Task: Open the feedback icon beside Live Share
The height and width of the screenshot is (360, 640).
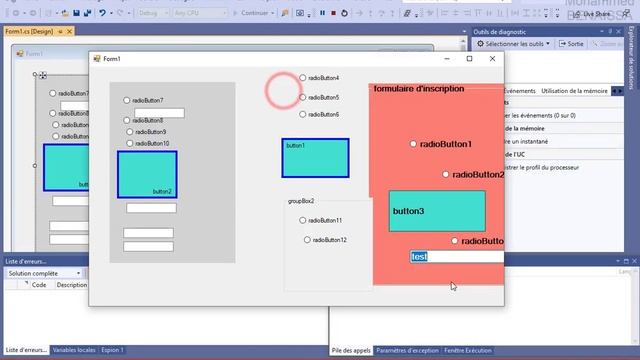Action: [x=626, y=14]
